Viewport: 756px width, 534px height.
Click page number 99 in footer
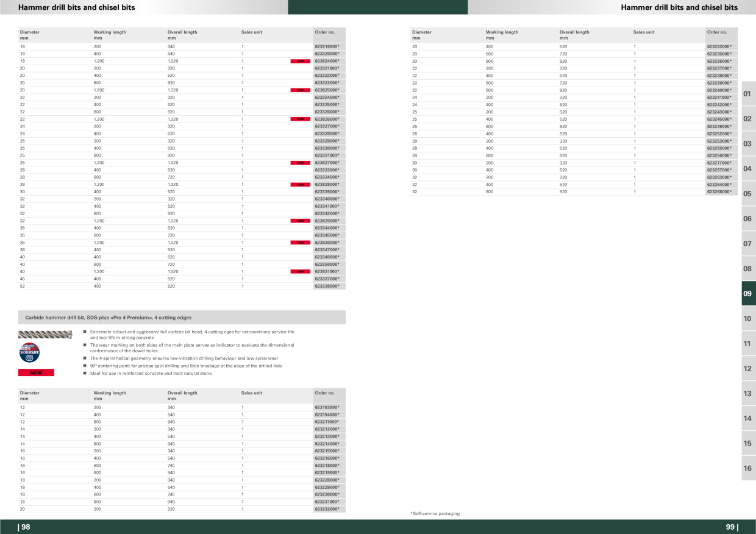[732, 527]
